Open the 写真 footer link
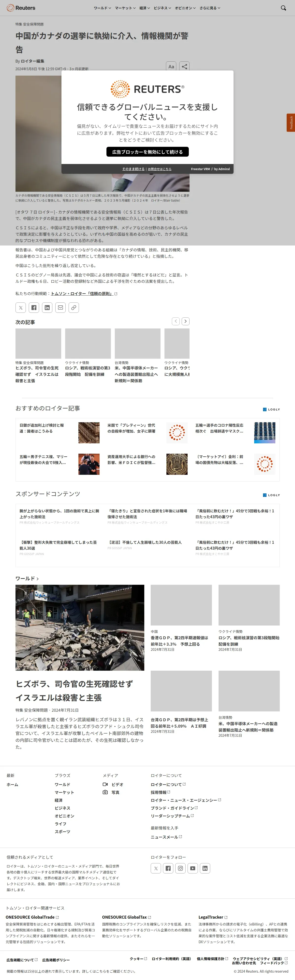The height and width of the screenshot is (980, 295). [111, 792]
